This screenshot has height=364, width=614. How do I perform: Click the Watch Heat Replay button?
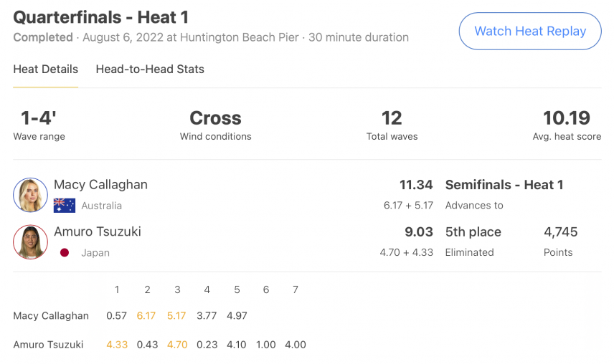(x=530, y=32)
